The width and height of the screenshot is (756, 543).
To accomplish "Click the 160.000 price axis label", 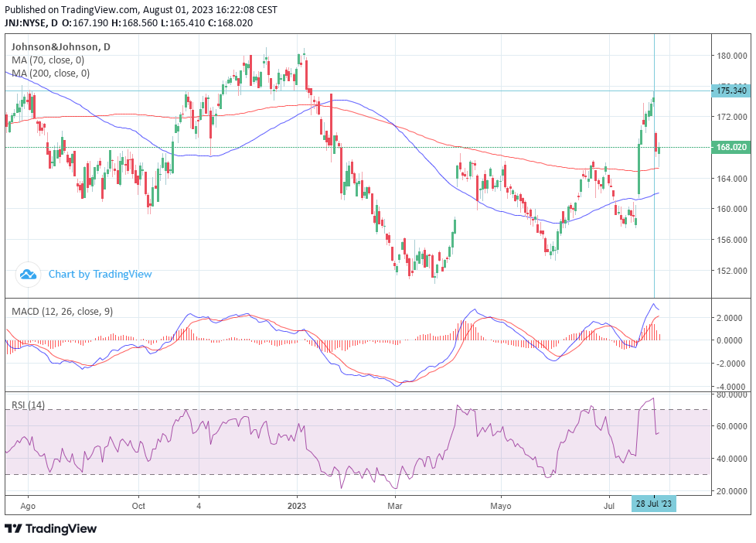I will coord(732,209).
